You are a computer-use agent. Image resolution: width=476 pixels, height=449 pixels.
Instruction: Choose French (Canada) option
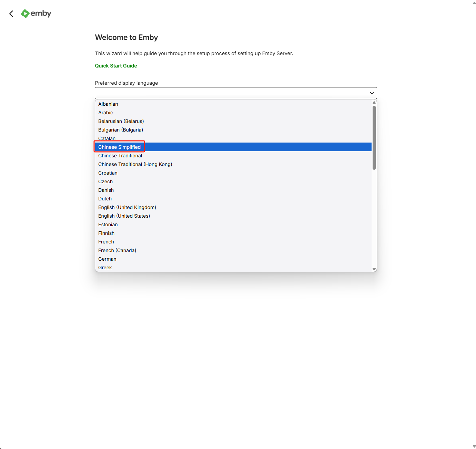(117, 250)
